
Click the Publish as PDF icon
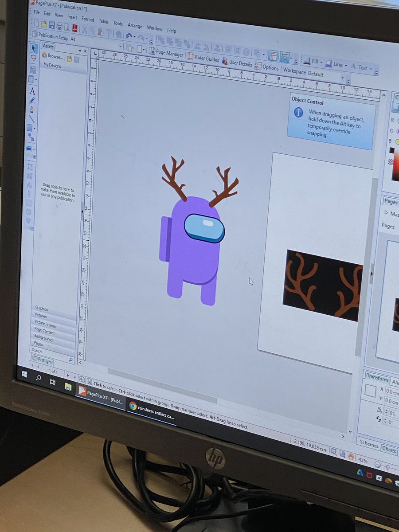[x=76, y=27]
